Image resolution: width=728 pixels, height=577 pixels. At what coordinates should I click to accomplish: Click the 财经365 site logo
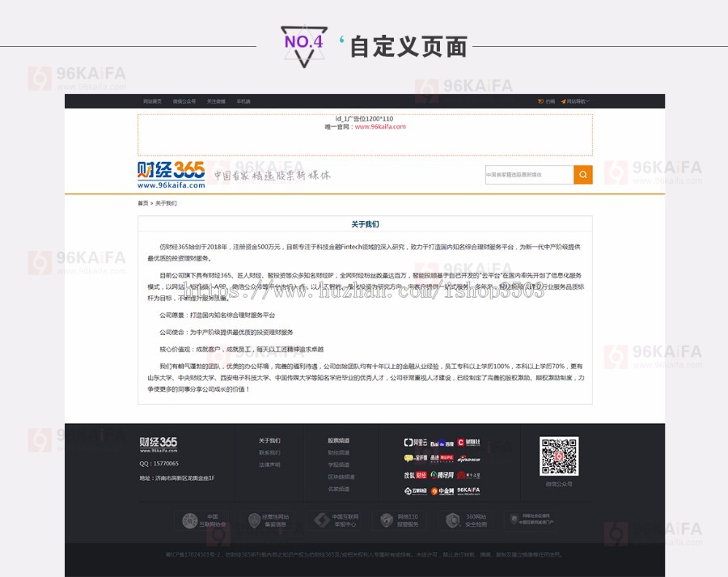[x=170, y=172]
